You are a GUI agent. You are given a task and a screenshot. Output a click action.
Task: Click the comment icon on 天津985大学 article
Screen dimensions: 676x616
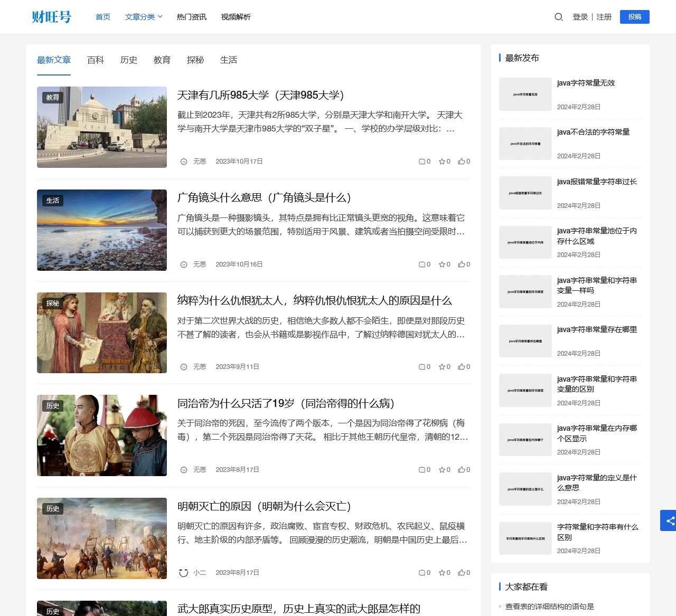click(422, 162)
